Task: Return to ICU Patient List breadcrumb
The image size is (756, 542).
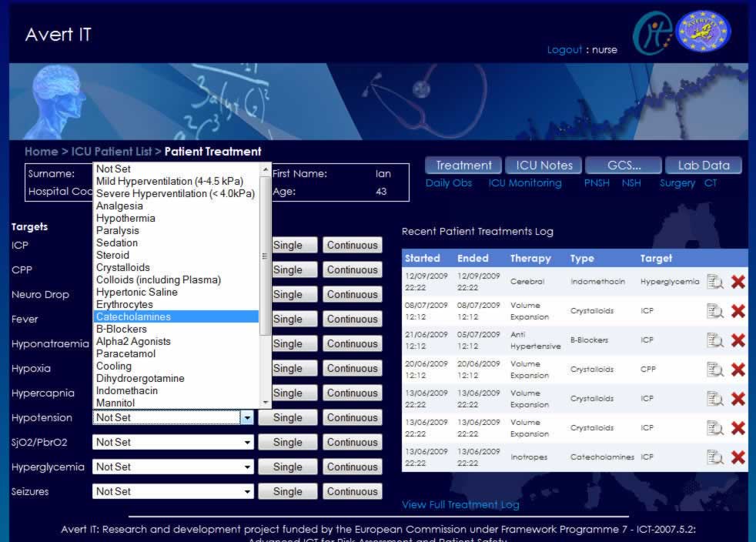Action: pyautogui.click(x=112, y=152)
